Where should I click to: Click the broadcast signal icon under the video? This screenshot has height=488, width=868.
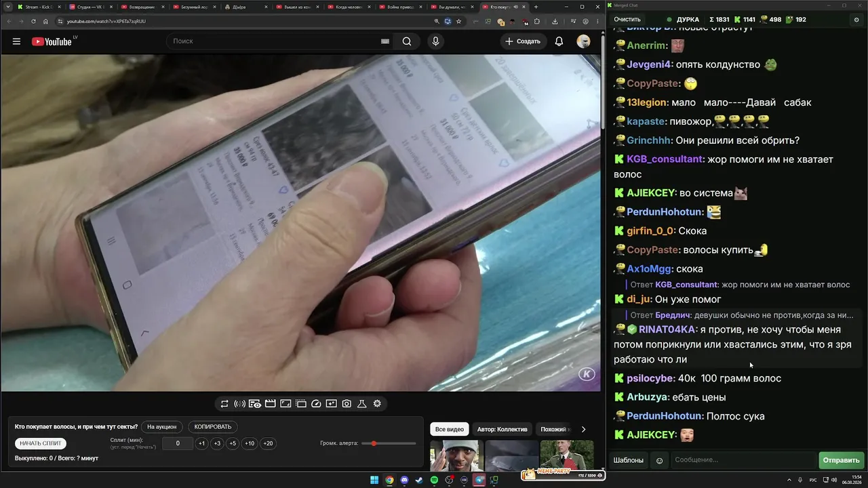coord(239,404)
